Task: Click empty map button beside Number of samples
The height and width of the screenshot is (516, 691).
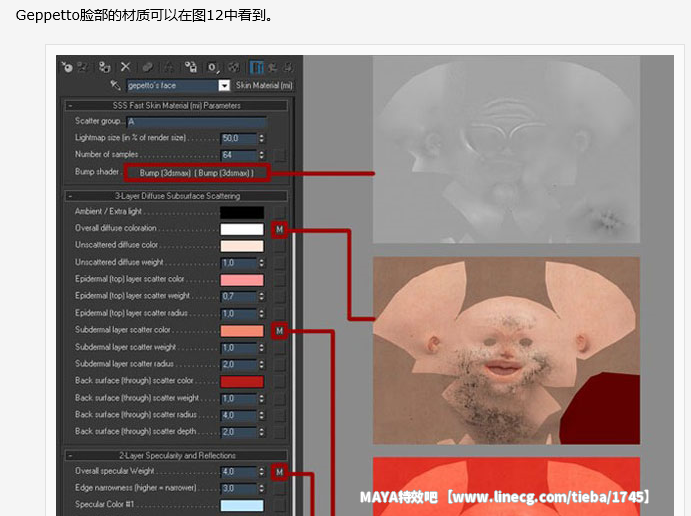Action: (x=279, y=155)
